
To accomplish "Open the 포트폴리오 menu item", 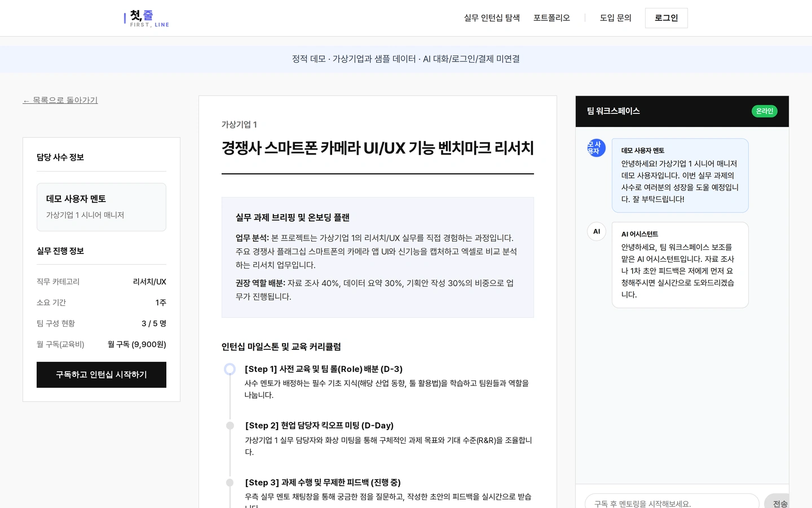I will pos(551,18).
